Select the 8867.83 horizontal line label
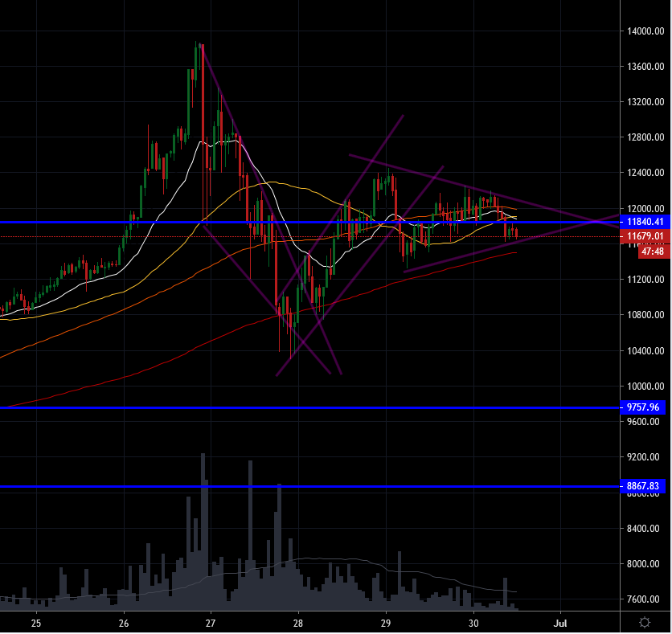The image size is (672, 634). (642, 486)
